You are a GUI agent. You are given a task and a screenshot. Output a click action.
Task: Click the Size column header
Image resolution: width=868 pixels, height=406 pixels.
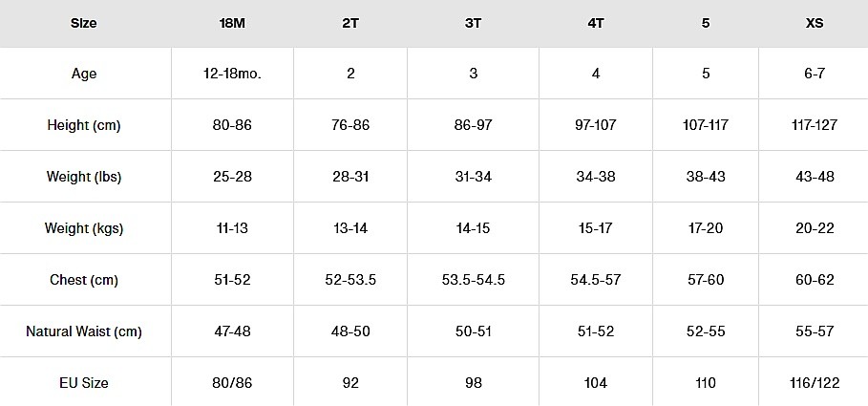(x=84, y=23)
